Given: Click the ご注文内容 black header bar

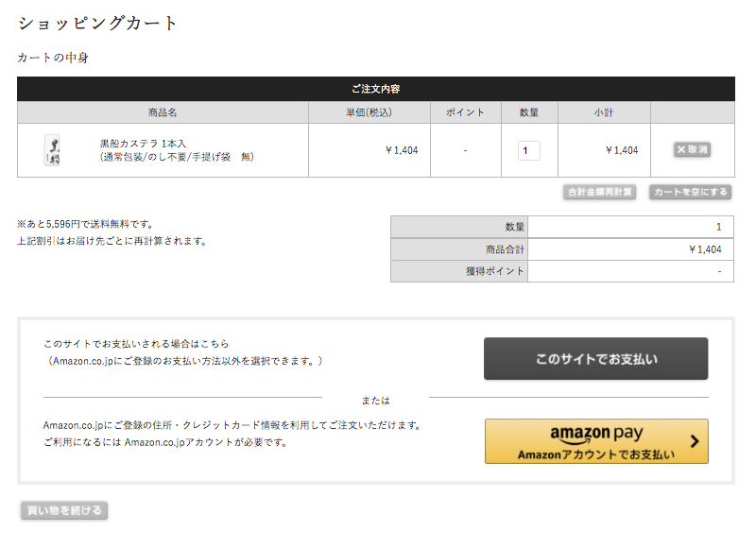Looking at the screenshot, I should point(376,89).
